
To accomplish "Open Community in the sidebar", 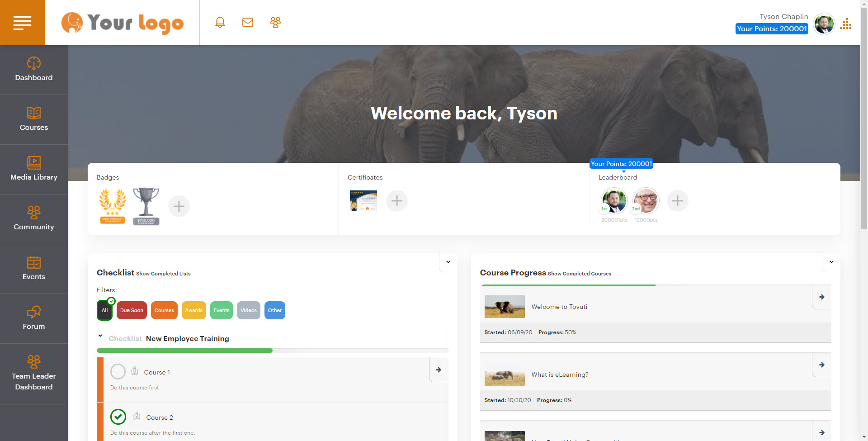I will click(x=34, y=219).
